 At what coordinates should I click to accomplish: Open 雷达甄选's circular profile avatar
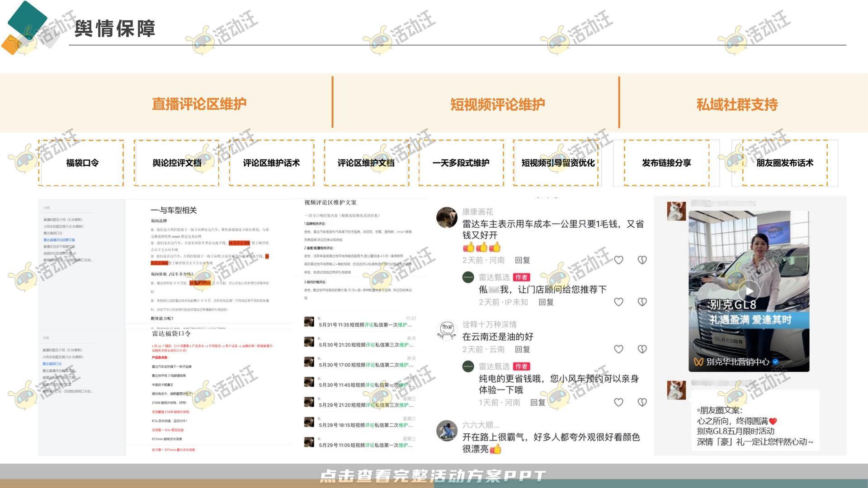[468, 277]
